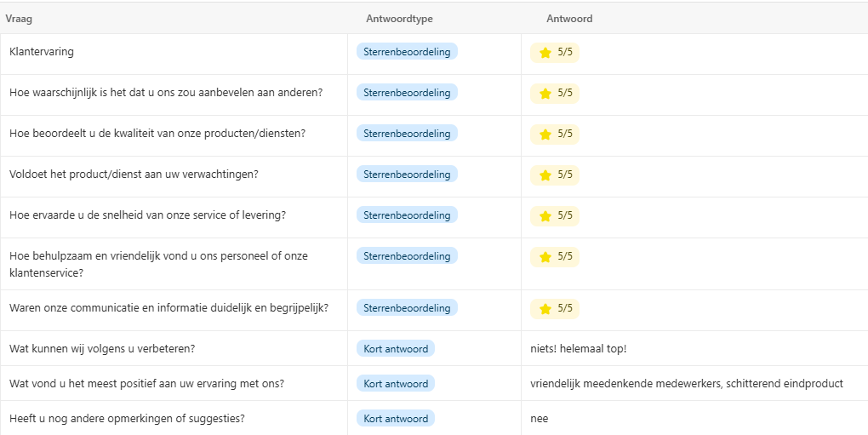Click the Antwoord column header
The height and width of the screenshot is (435, 868).
tap(569, 19)
